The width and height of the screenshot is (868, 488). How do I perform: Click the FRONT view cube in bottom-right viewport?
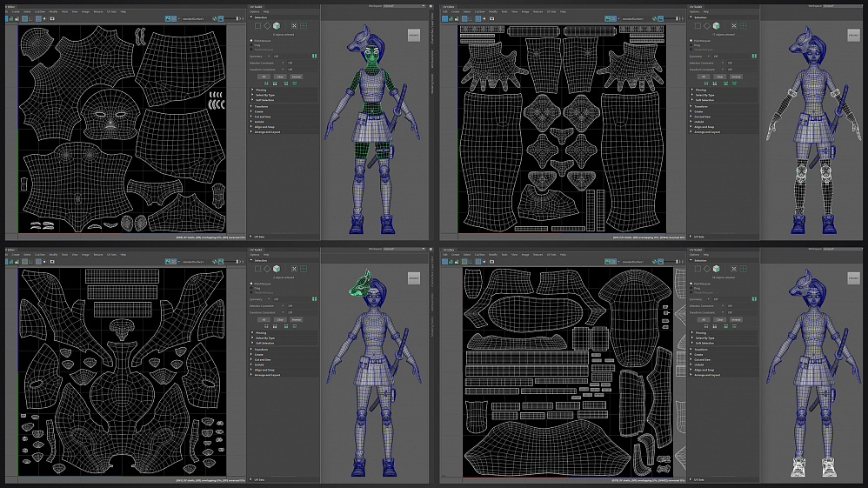tap(853, 277)
